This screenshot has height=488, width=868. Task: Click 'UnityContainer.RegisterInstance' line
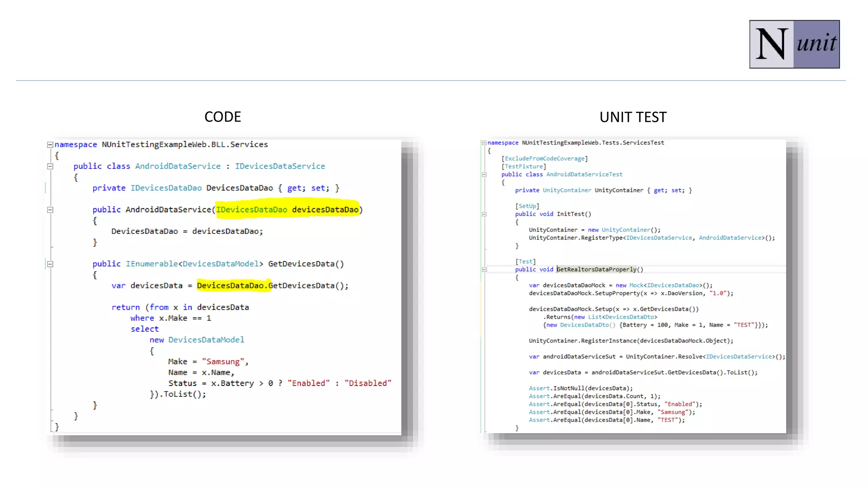tap(631, 341)
